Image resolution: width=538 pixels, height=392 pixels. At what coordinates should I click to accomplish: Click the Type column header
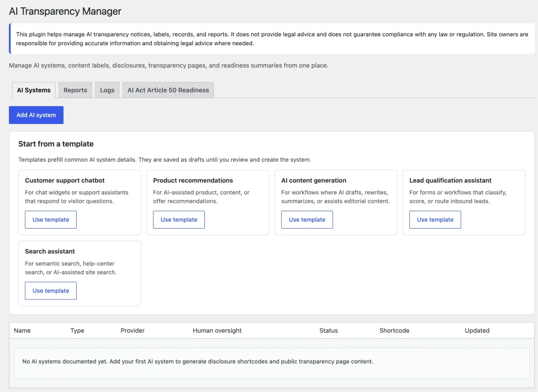coord(77,331)
